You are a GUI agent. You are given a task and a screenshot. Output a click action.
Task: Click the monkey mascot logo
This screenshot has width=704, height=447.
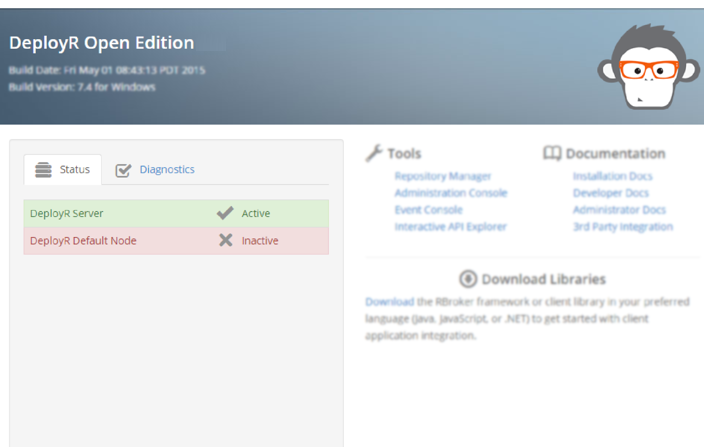649,66
